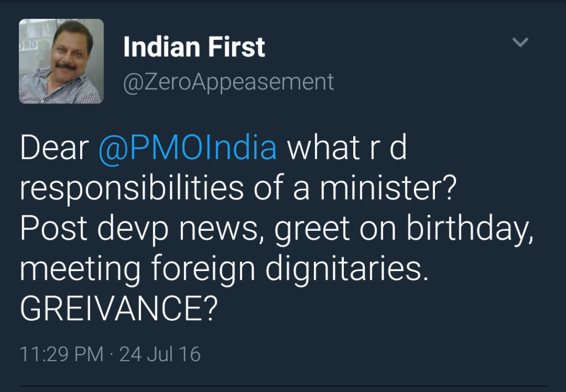Click the text 'responsibilities of a minister?'
Image resolution: width=566 pixels, height=392 pixels.
pos(238,188)
